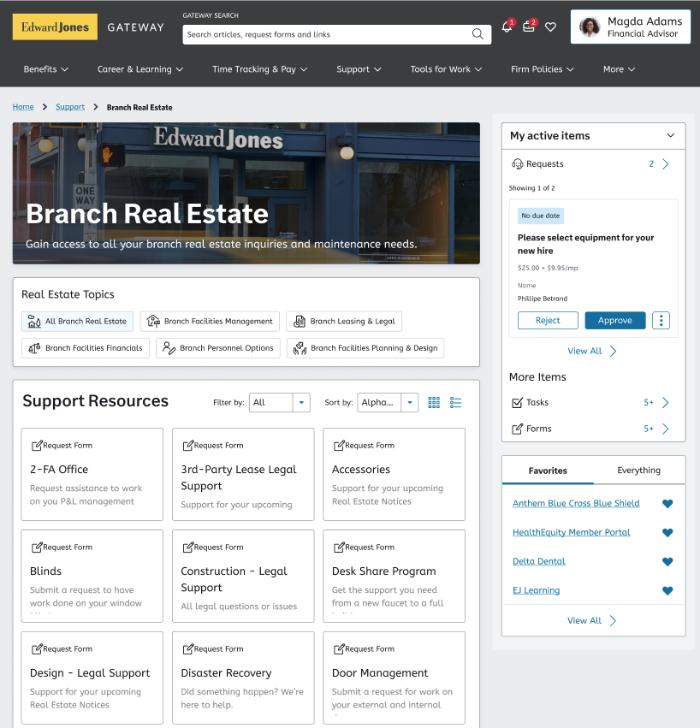Open the Door Management card
The height and width of the screenshot is (728, 700).
(394, 678)
